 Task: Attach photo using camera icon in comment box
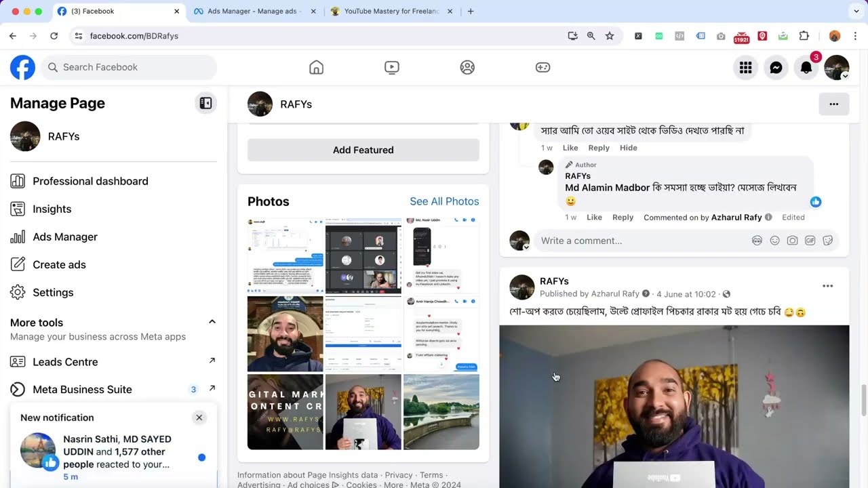click(792, 241)
